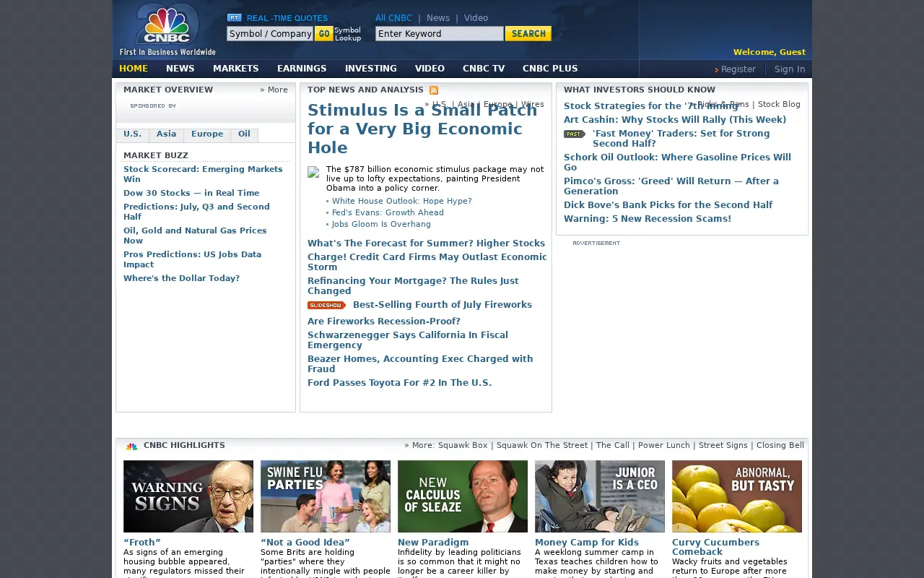Open the CNBC TV menu item

[484, 69]
